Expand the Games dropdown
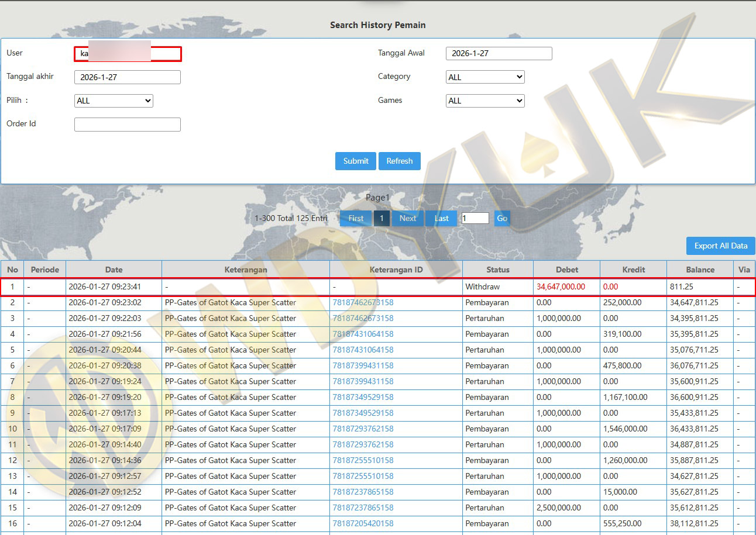Viewport: 756px width, 535px height. [484, 101]
